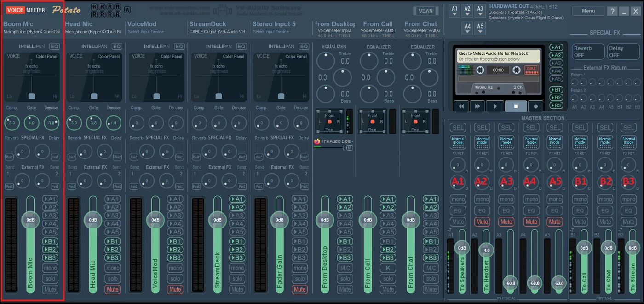Viewport: 644px width, 304px height.
Task: Rewind the cassette recorder
Action: tap(461, 106)
